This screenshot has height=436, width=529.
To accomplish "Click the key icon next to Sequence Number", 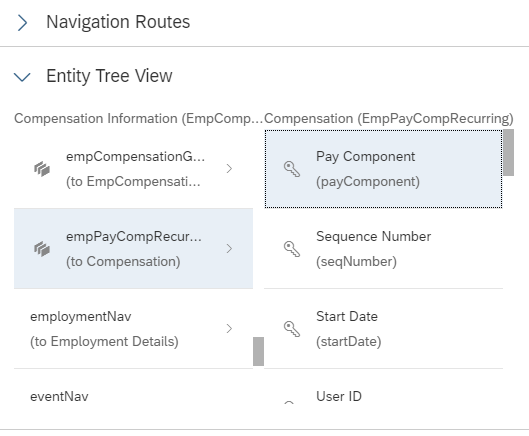I will pos(292,249).
